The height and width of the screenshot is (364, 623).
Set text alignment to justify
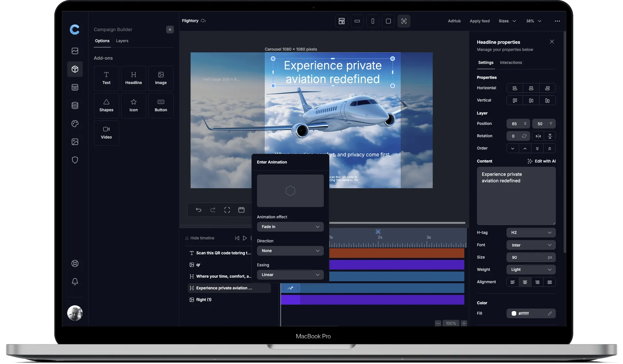550,282
